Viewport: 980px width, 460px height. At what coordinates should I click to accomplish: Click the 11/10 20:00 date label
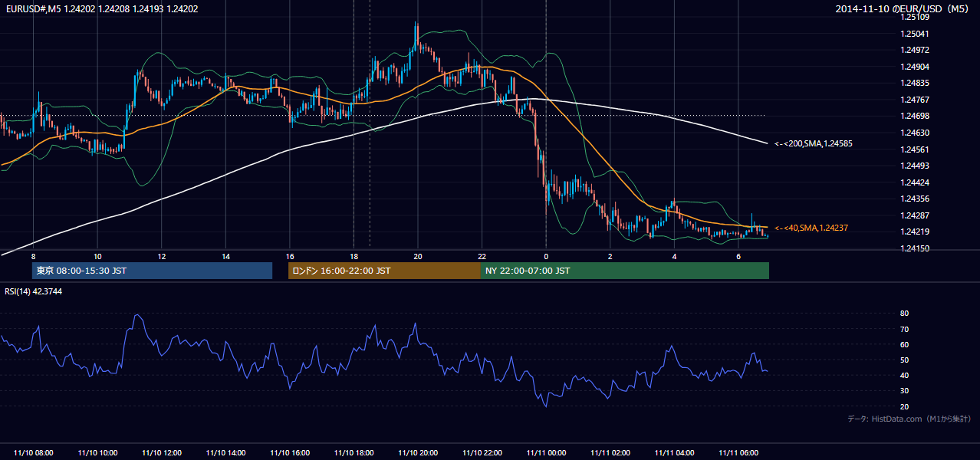pyautogui.click(x=418, y=453)
